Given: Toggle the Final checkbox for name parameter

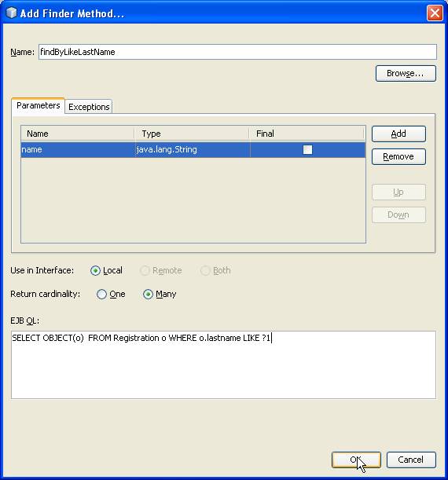Looking at the screenshot, I should (307, 150).
